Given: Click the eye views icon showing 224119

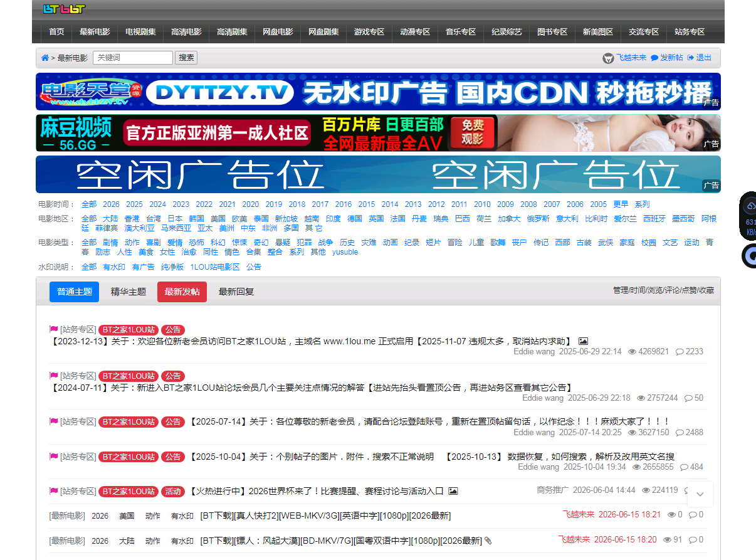Looking at the screenshot, I should click(646, 490).
